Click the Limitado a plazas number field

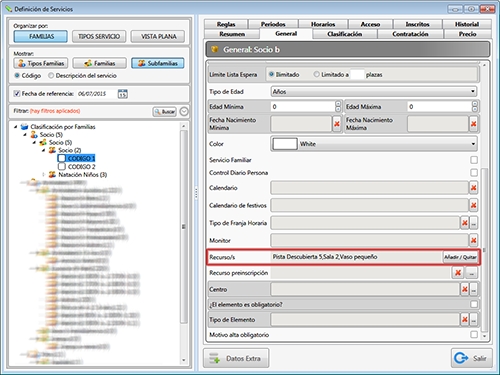coord(357,74)
